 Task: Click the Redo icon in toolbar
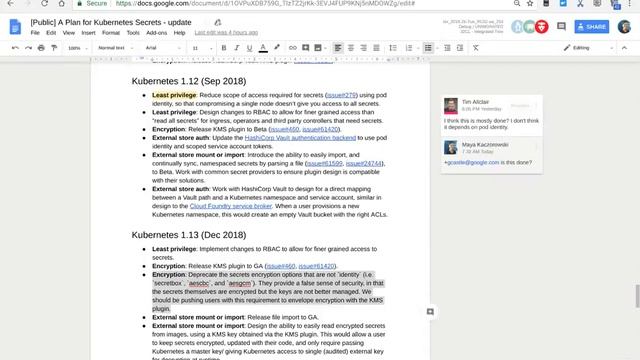[x=28, y=48]
